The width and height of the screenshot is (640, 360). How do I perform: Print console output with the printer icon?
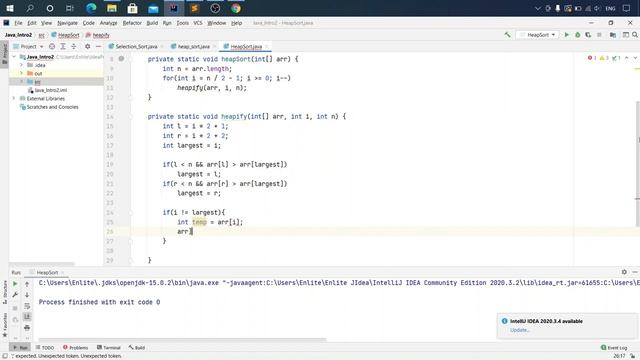[x=27, y=328]
